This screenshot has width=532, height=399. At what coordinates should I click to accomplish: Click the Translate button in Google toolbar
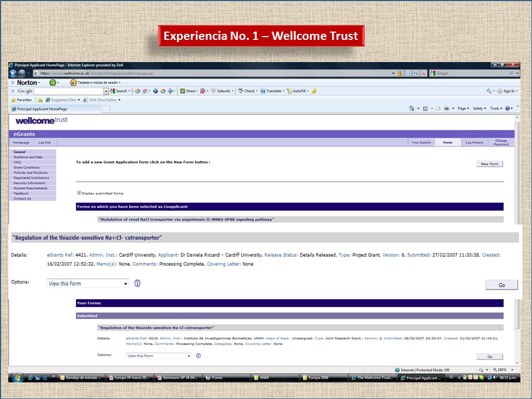(x=271, y=91)
